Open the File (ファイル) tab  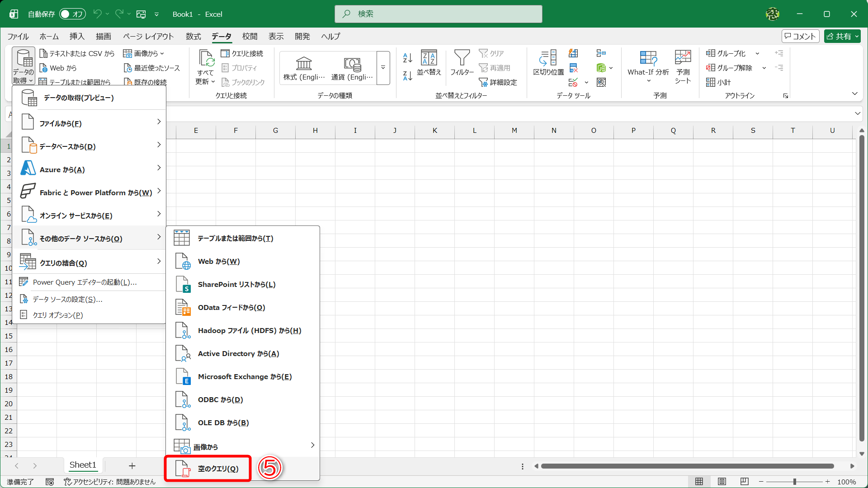(x=18, y=36)
